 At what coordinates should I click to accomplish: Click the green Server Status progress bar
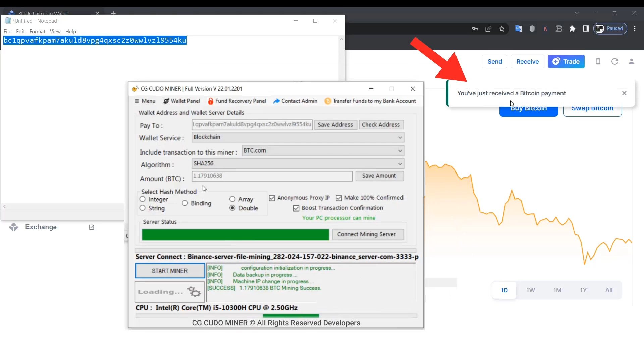(235, 234)
